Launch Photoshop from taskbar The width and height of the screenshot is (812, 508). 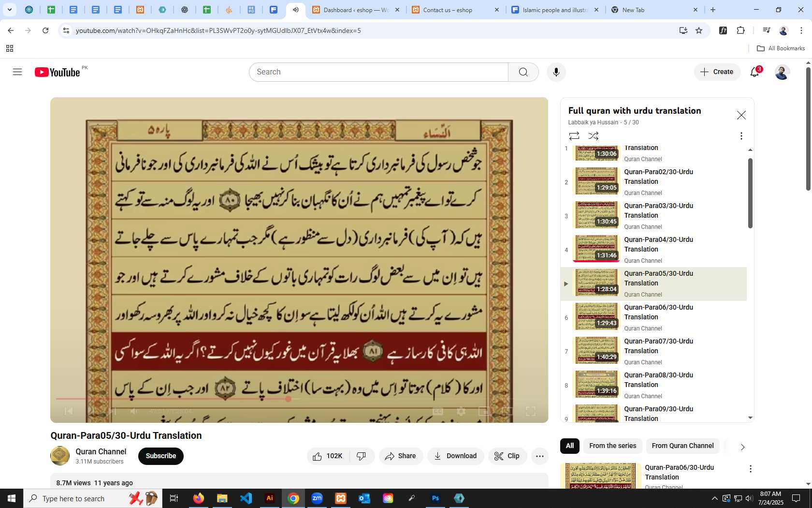pyautogui.click(x=435, y=498)
